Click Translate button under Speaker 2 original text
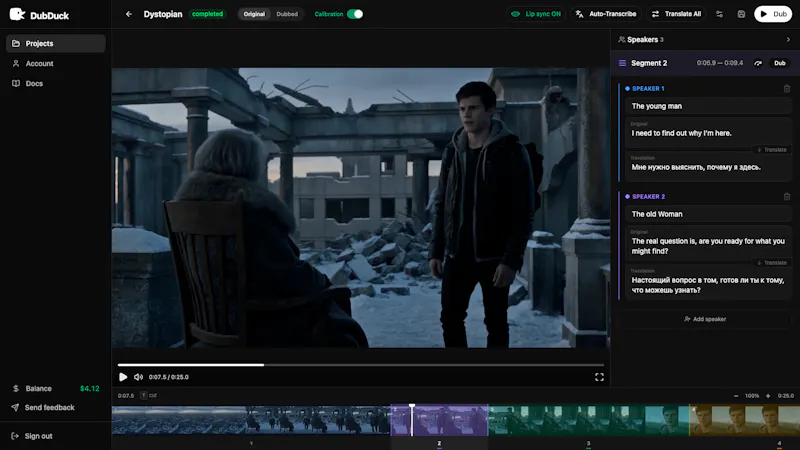The image size is (800, 450). pos(771,263)
